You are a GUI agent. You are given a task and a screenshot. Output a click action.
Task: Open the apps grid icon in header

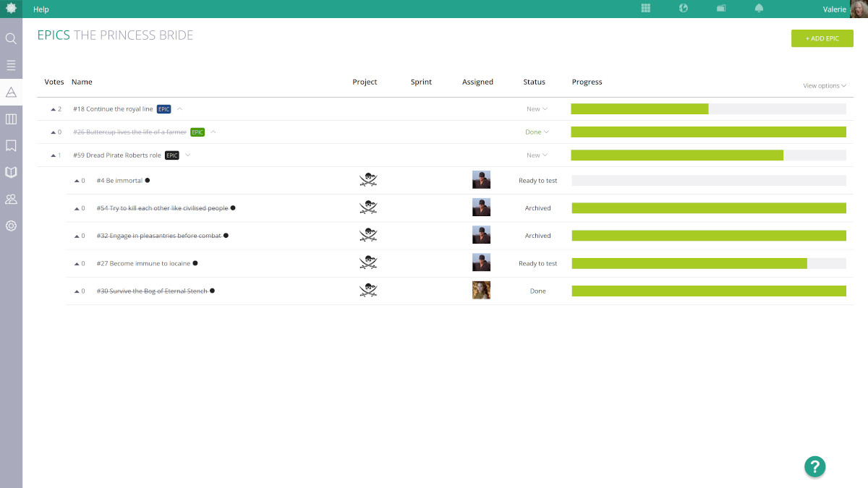click(x=646, y=9)
